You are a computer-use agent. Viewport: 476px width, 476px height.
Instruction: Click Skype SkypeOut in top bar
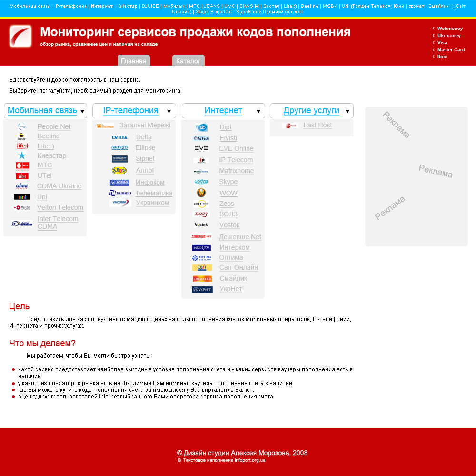tap(214, 12)
